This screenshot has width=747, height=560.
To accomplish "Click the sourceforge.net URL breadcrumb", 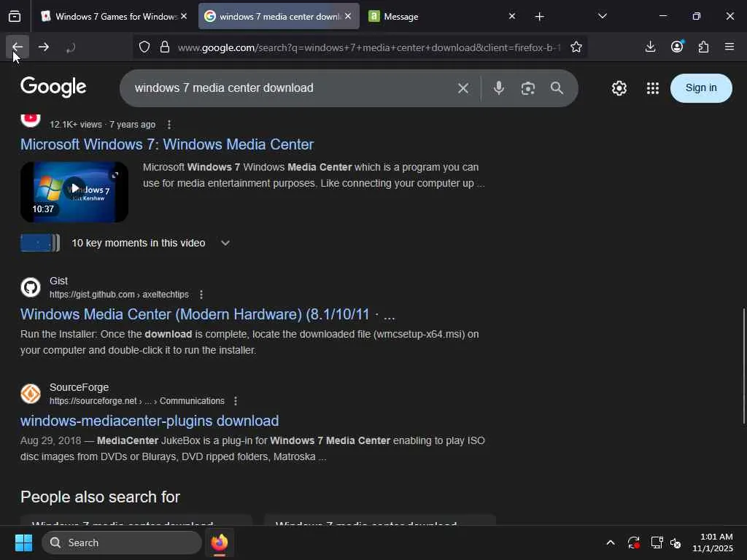I will [x=137, y=401].
